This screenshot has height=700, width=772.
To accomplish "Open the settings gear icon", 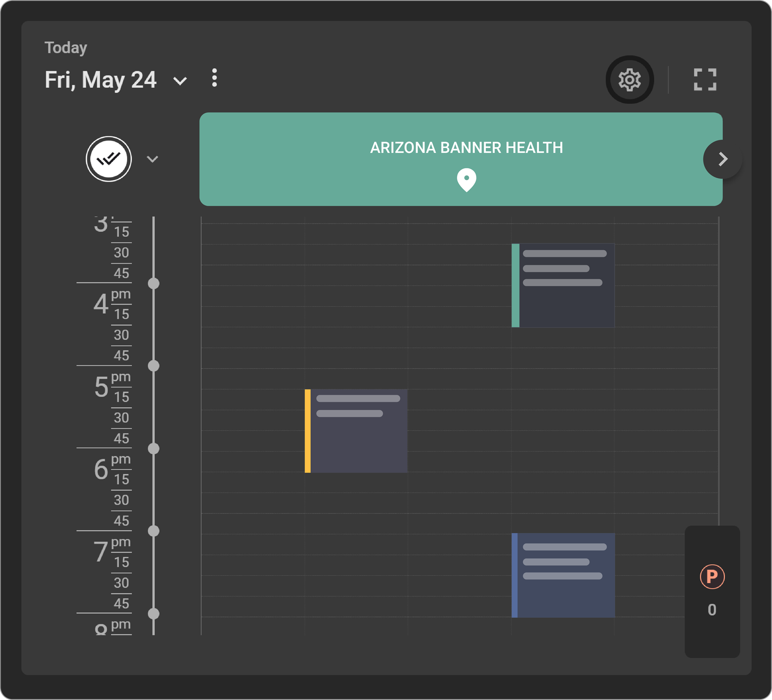I will pyautogui.click(x=630, y=80).
